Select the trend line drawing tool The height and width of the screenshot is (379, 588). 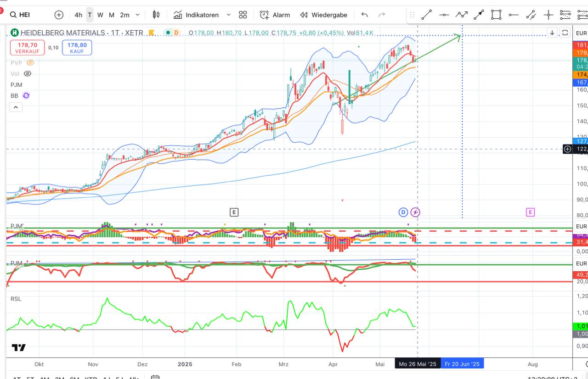pos(426,15)
